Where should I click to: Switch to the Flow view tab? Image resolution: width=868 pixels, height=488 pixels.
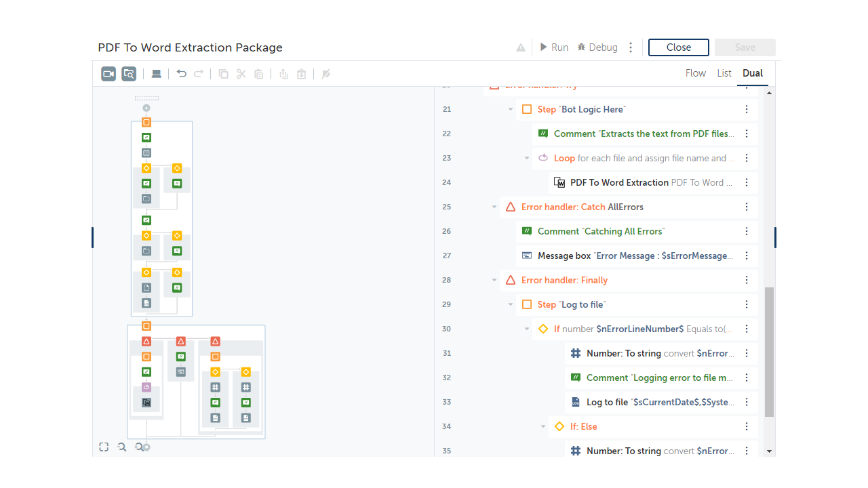pos(696,73)
